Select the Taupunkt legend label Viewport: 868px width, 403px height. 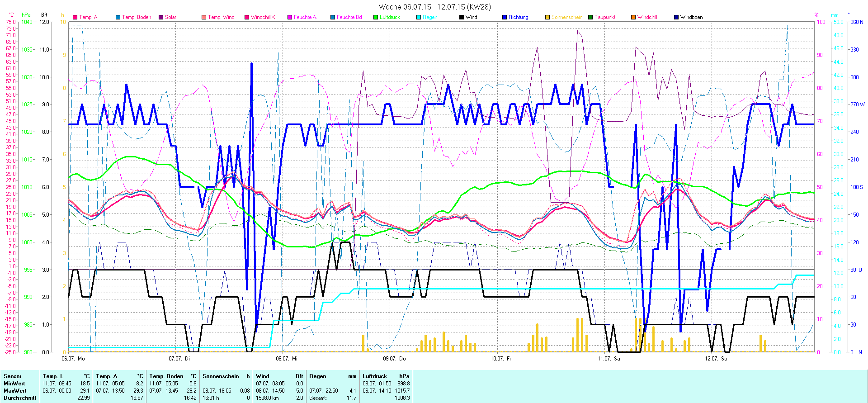tap(605, 17)
